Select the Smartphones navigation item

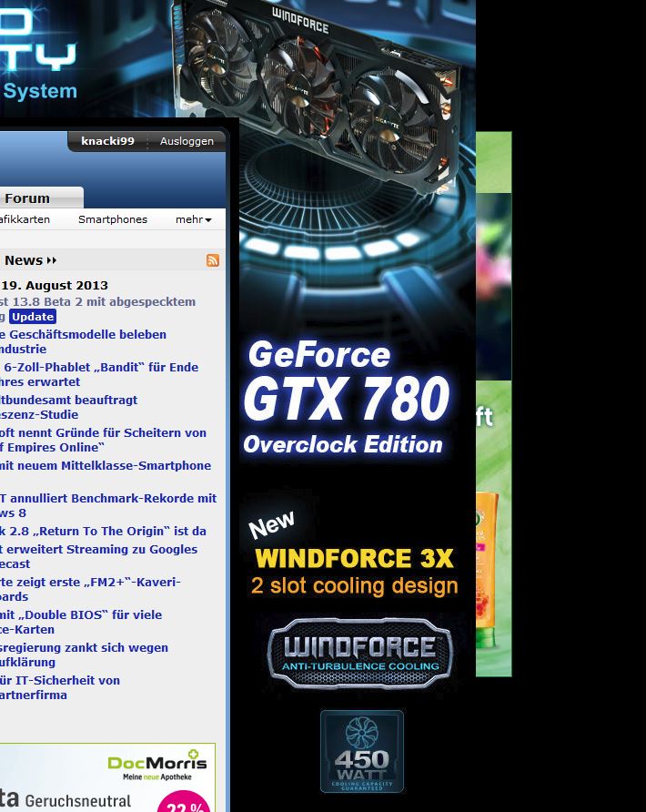pos(113,219)
